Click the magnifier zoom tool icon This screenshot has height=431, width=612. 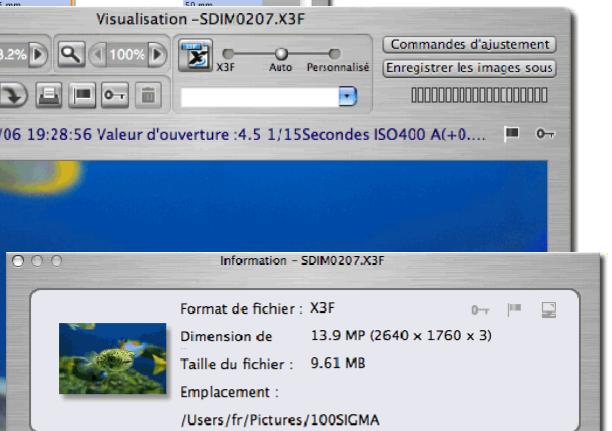pos(71,54)
